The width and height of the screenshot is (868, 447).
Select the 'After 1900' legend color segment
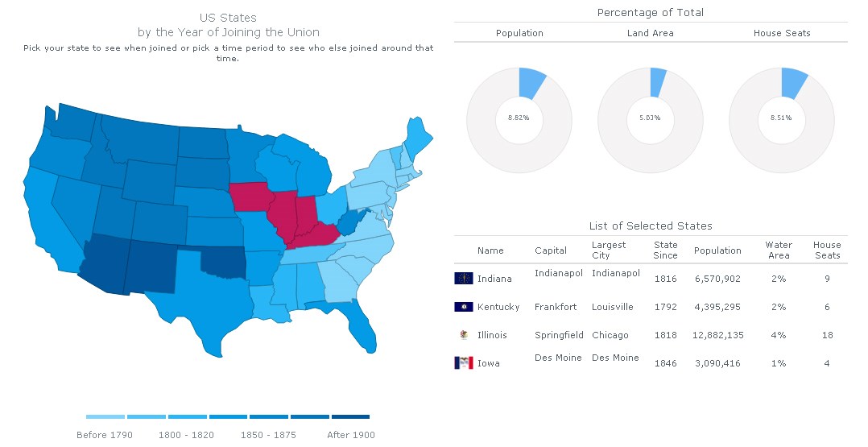pos(350,416)
